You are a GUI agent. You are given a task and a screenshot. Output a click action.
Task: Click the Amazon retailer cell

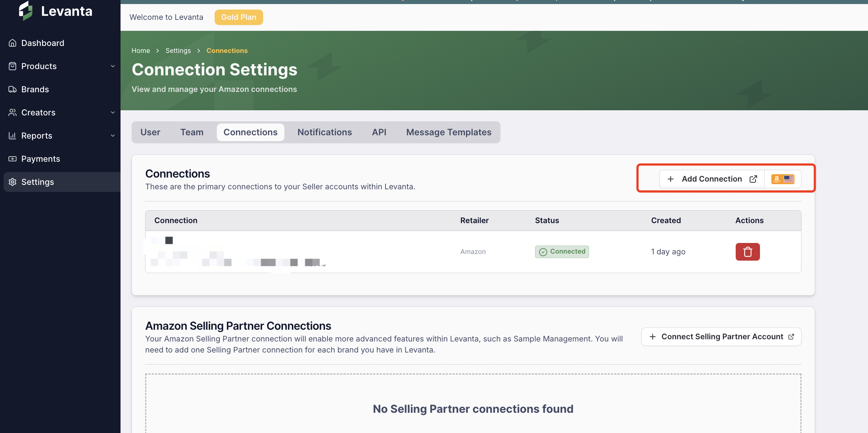[x=473, y=252]
